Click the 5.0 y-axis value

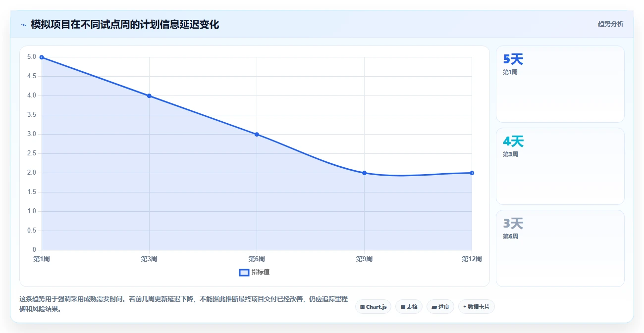[x=32, y=57]
